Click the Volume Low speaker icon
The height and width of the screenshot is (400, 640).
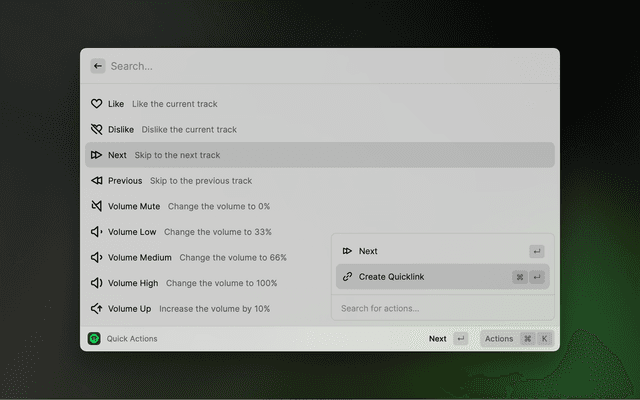click(97, 232)
